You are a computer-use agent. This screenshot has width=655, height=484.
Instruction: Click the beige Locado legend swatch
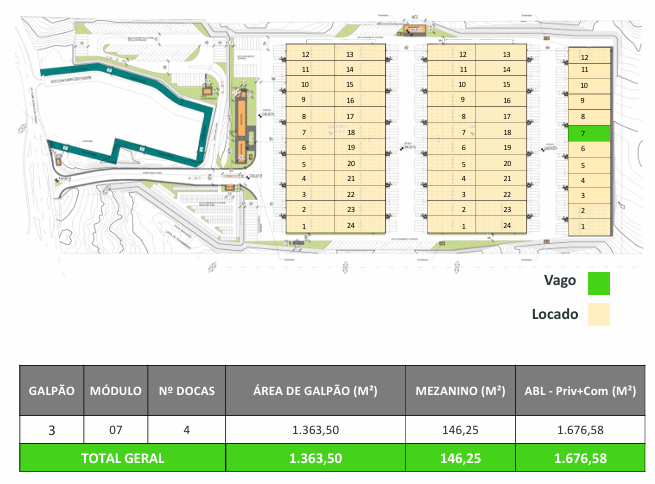pyautogui.click(x=599, y=315)
